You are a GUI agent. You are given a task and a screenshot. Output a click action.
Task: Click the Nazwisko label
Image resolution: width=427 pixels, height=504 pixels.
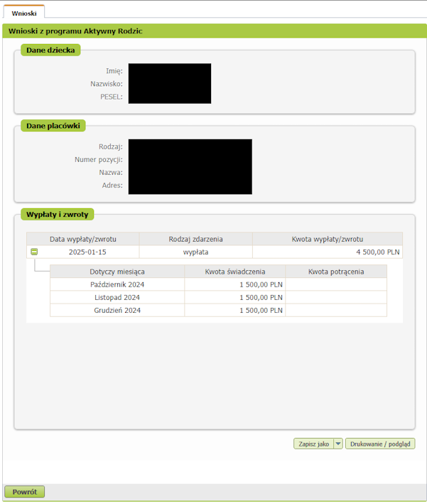107,84
